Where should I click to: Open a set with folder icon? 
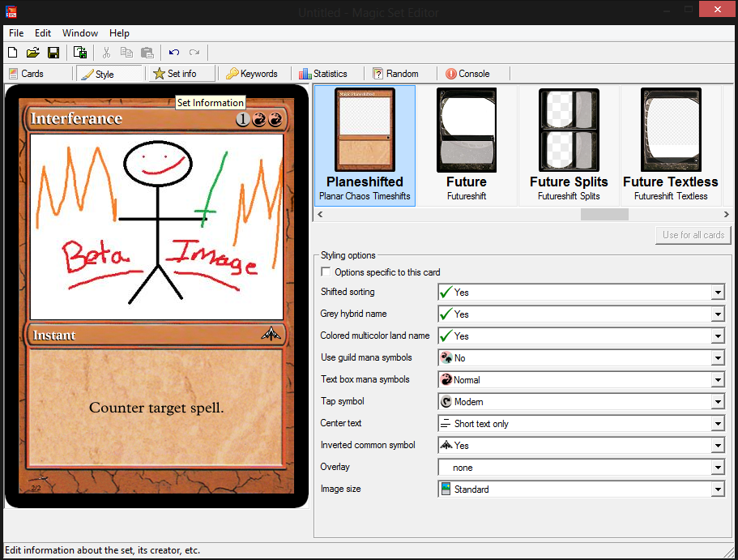click(33, 53)
